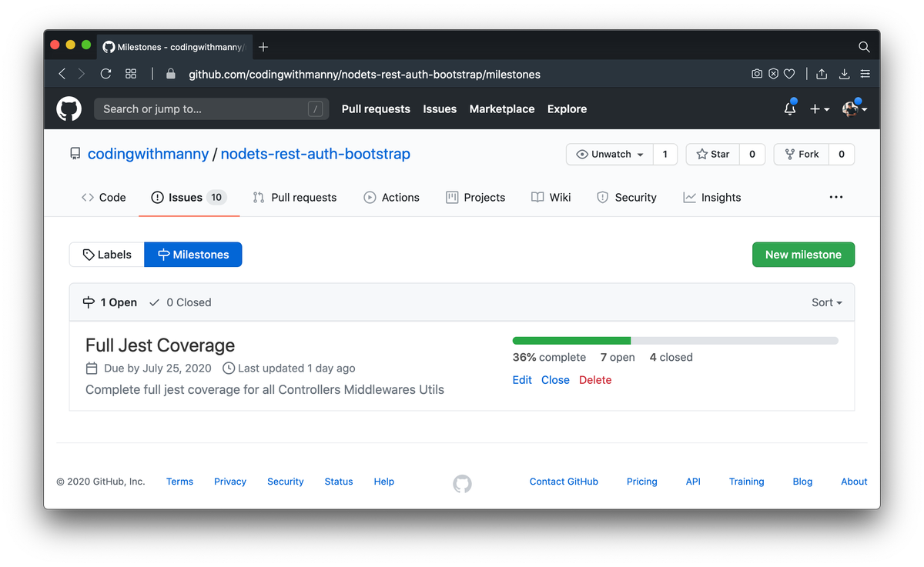The image size is (924, 567).
Task: Open the Wiki tab
Action: [551, 197]
